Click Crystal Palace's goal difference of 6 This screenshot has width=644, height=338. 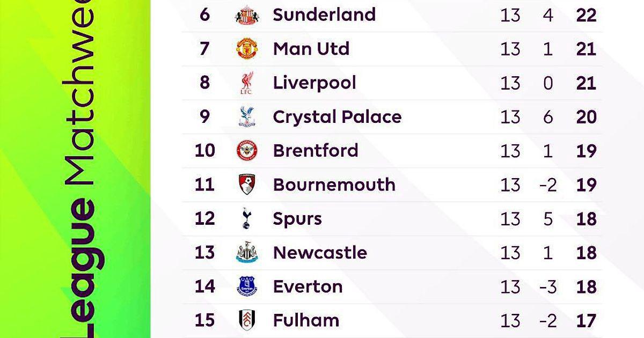point(547,117)
